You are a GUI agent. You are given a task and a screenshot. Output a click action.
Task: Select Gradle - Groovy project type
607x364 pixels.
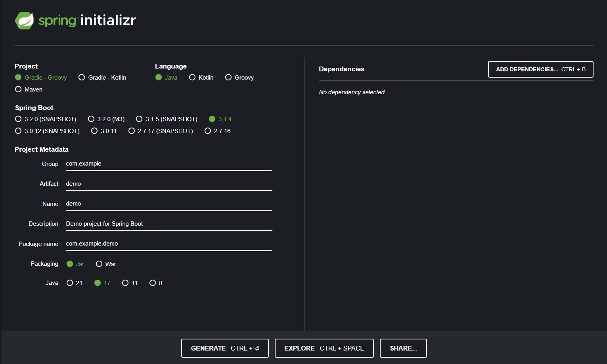pyautogui.click(x=41, y=78)
